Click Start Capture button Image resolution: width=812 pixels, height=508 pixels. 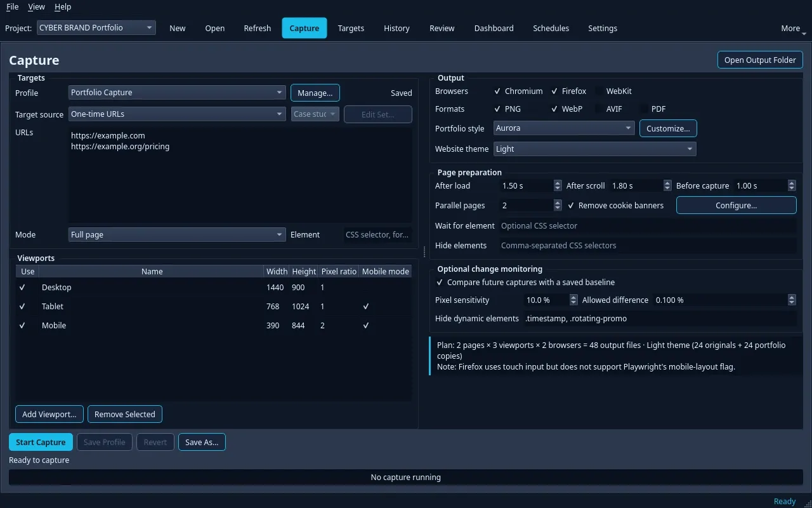coord(41,442)
